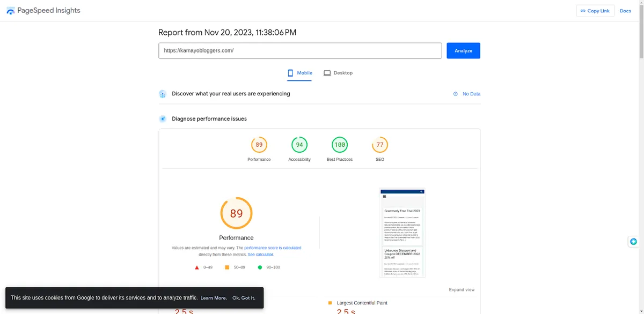Click the desktop monitor icon
This screenshot has width=644, height=314.
pyautogui.click(x=327, y=73)
